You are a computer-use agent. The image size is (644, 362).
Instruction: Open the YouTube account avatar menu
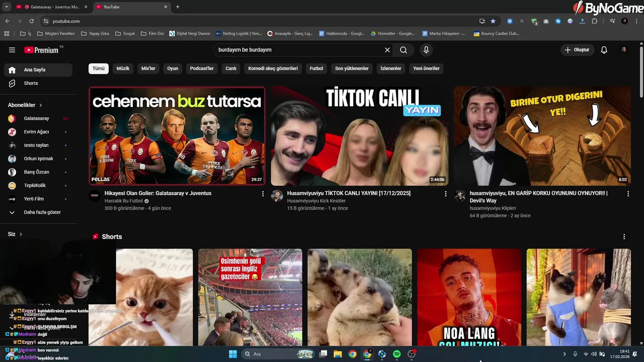click(x=624, y=50)
